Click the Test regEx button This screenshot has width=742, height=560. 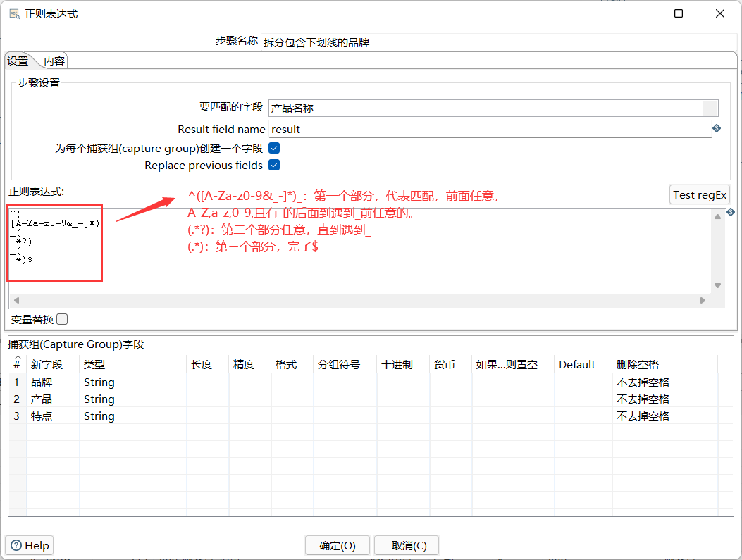(x=700, y=195)
